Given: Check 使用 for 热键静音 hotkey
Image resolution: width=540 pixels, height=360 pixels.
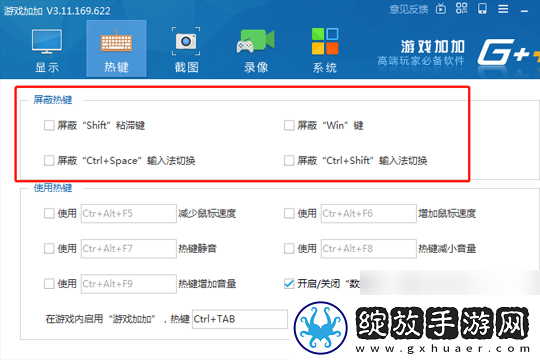Looking at the screenshot, I should (49, 248).
